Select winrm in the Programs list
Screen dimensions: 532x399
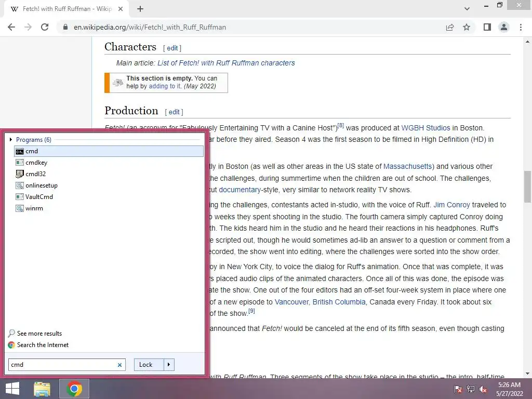109,208
